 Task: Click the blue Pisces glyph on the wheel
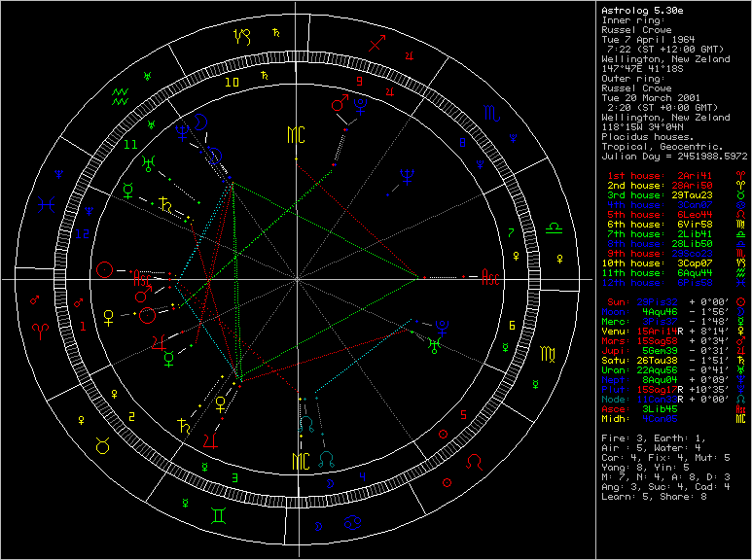[x=47, y=205]
